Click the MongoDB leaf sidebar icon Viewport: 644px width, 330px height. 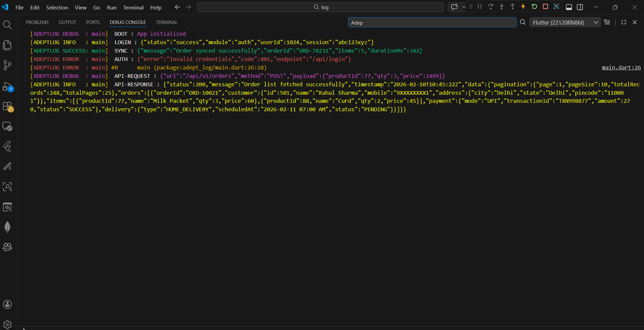pyautogui.click(x=7, y=227)
